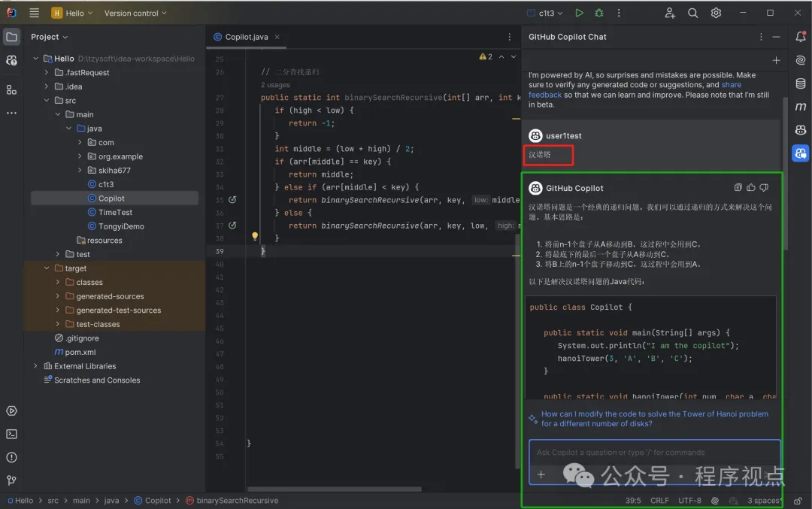
Task: Give thumbs up to Copilot answer
Action: click(751, 187)
